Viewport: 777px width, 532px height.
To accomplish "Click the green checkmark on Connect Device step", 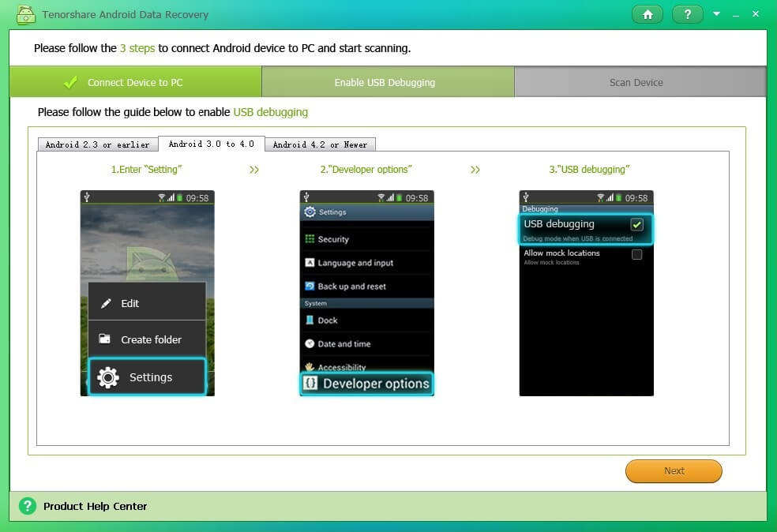I will pos(70,82).
